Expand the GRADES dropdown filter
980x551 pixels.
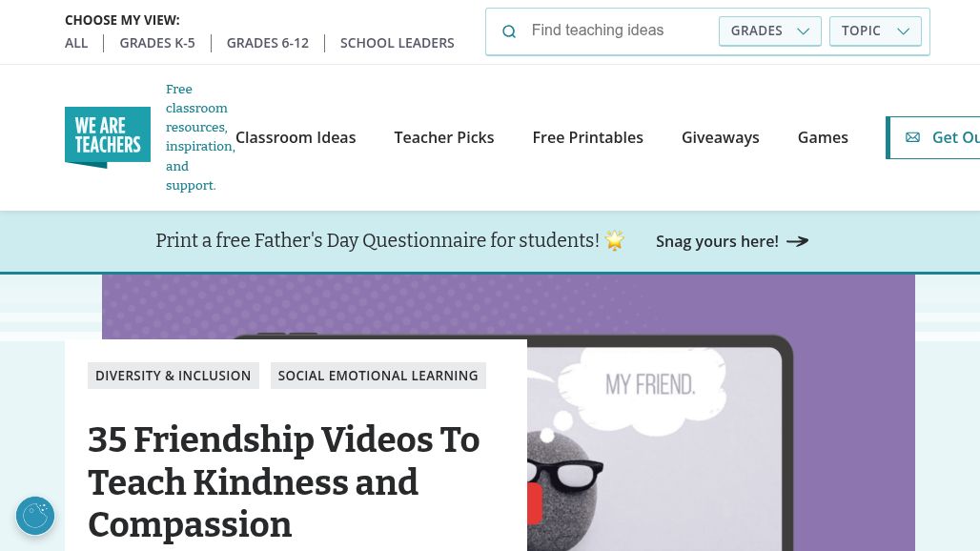coord(770,31)
